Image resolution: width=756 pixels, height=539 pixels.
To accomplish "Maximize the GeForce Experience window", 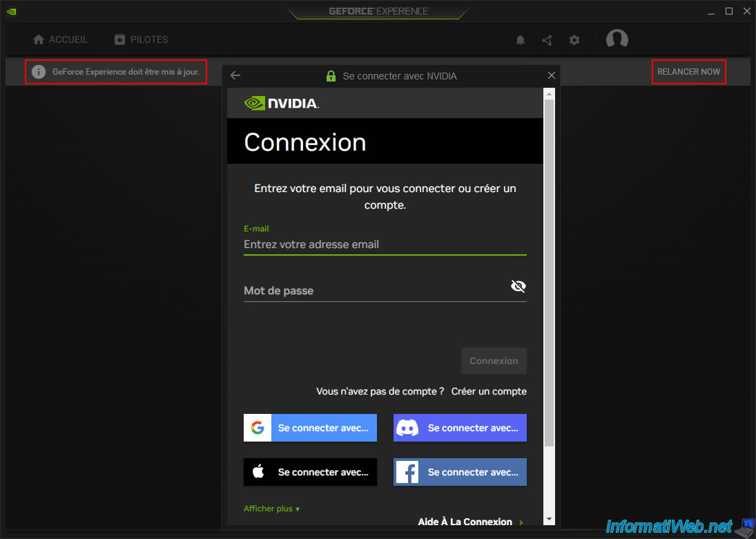I will pyautogui.click(x=729, y=12).
